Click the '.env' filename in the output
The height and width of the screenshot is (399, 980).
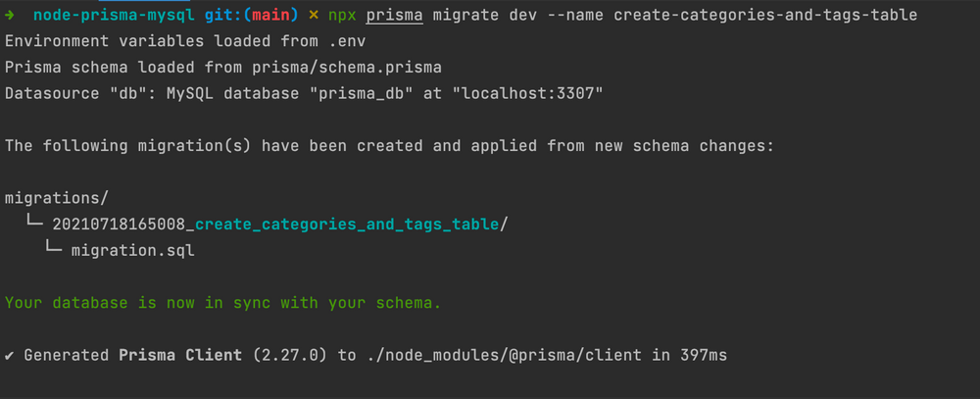click(x=346, y=42)
